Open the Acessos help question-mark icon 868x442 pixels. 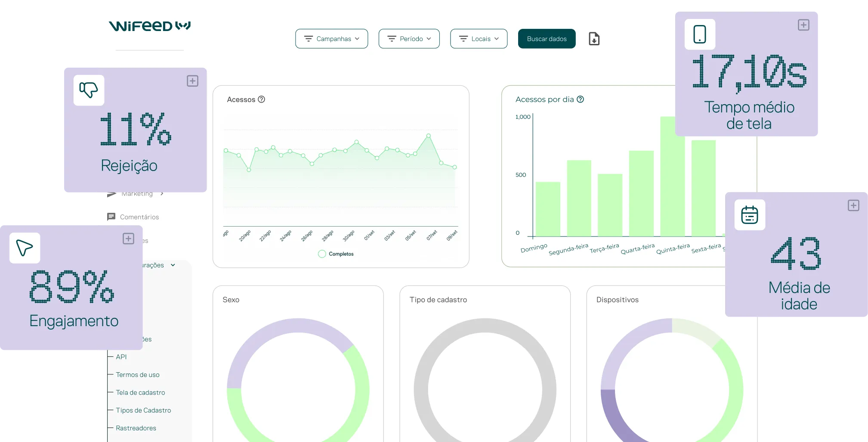pyautogui.click(x=261, y=100)
